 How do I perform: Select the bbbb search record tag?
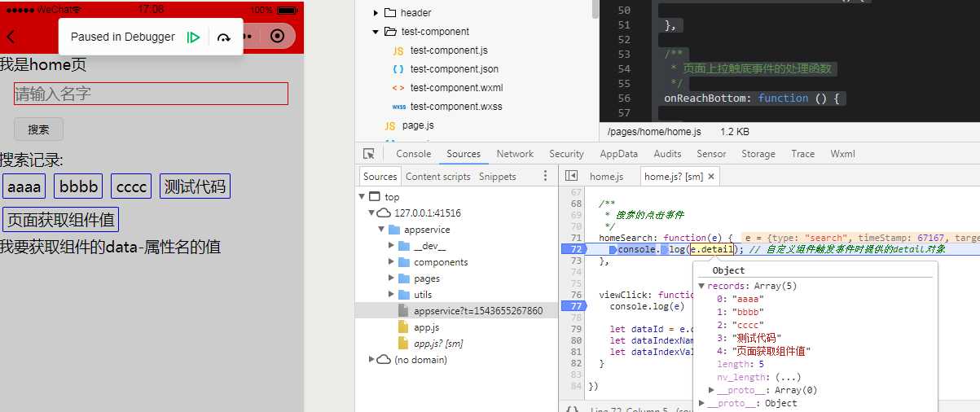point(78,186)
